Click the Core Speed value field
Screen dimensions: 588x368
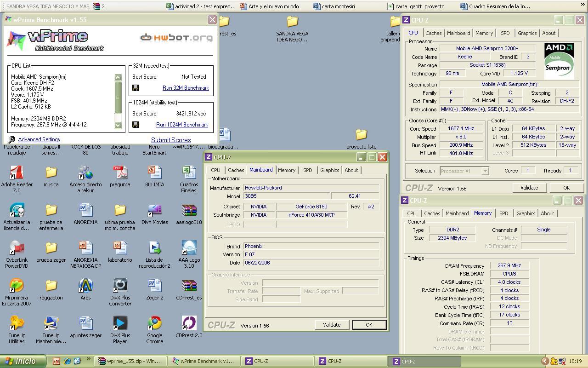[x=461, y=129]
